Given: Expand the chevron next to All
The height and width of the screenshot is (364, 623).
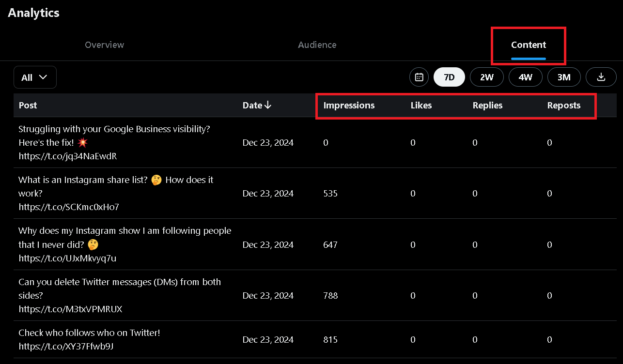Looking at the screenshot, I should pyautogui.click(x=43, y=77).
